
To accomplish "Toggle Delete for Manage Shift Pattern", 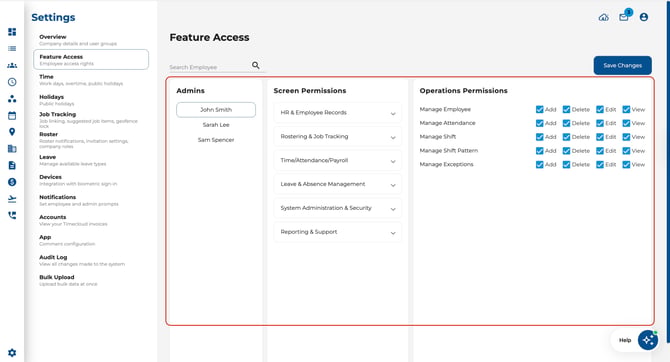I will [x=566, y=151].
